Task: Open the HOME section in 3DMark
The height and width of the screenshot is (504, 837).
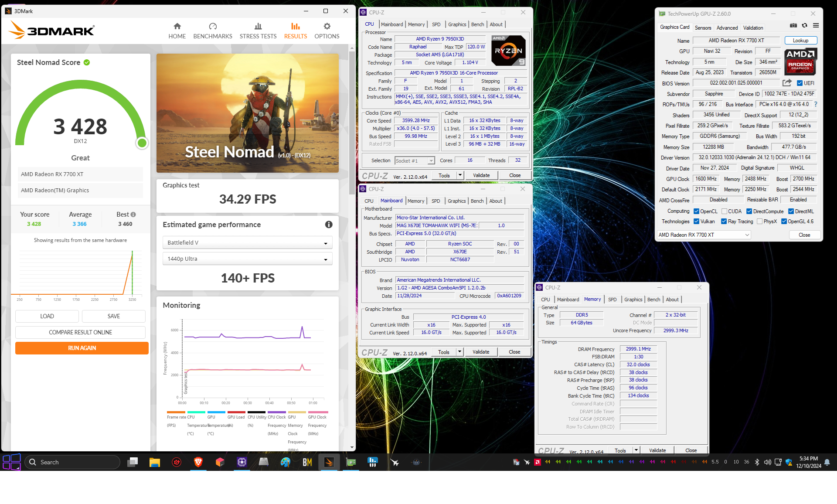Action: coord(177,31)
